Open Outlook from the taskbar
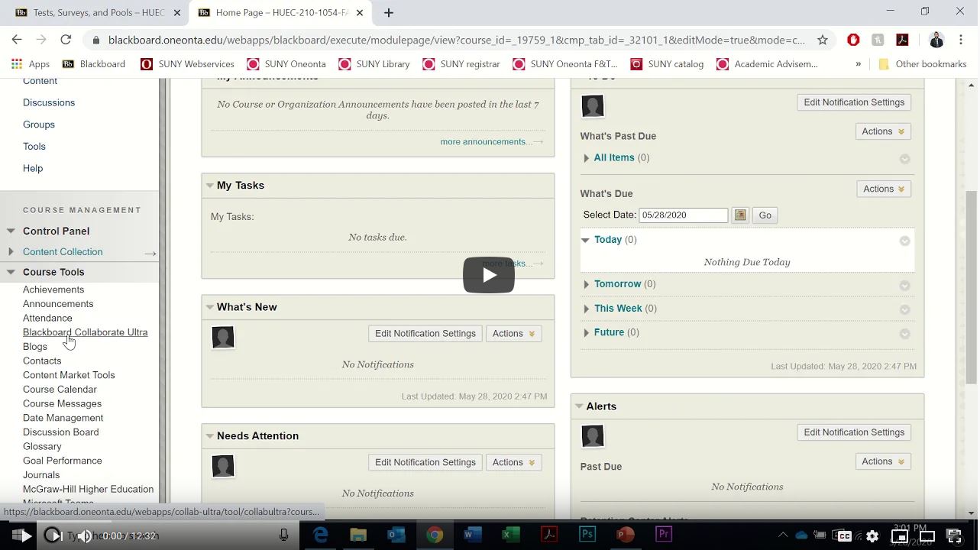Viewport: 980px width, 550px height. click(x=396, y=535)
